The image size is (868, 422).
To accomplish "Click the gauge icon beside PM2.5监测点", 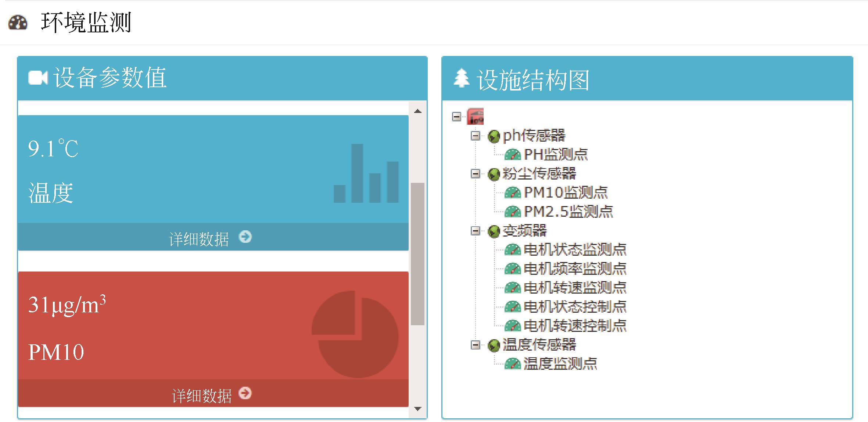I will [513, 212].
